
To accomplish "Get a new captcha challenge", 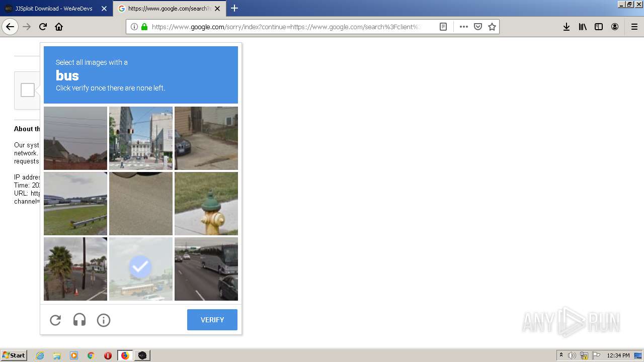I will coord(55,320).
